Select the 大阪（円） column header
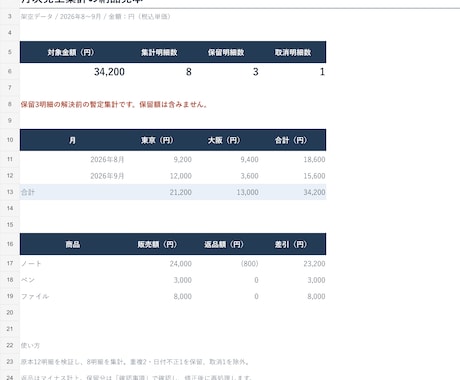460x380 pixels. [226, 140]
